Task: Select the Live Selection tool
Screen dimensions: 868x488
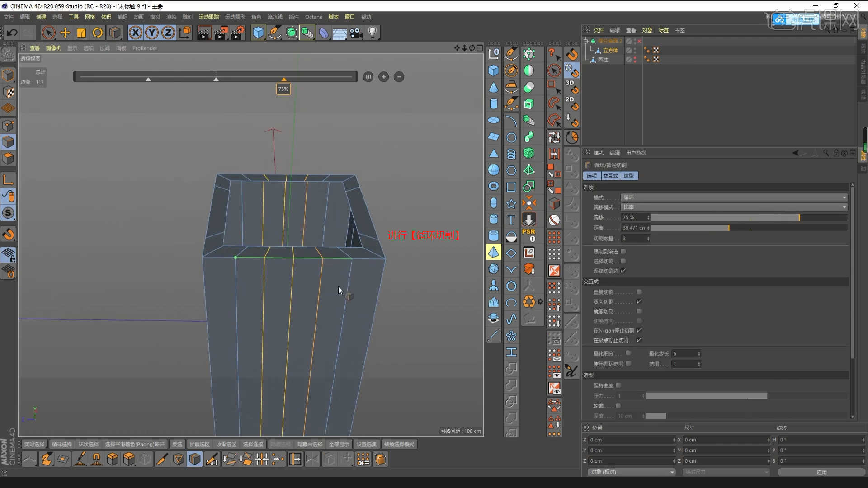Action: [x=48, y=33]
